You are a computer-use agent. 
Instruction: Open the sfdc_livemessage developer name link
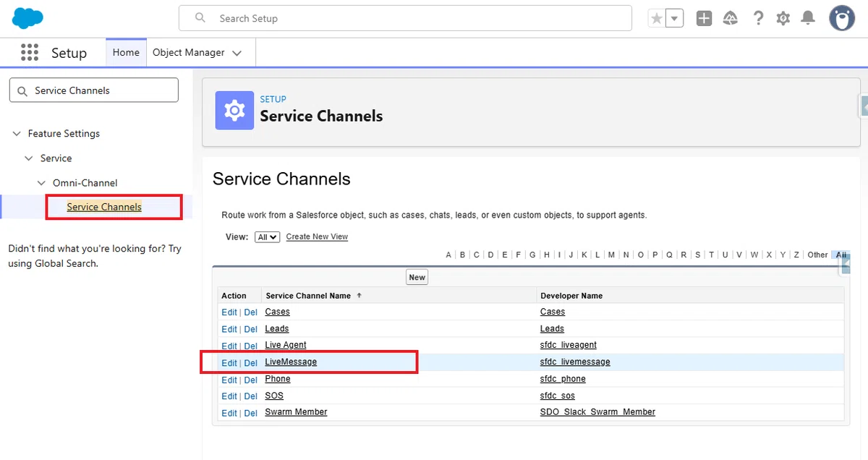click(x=575, y=362)
